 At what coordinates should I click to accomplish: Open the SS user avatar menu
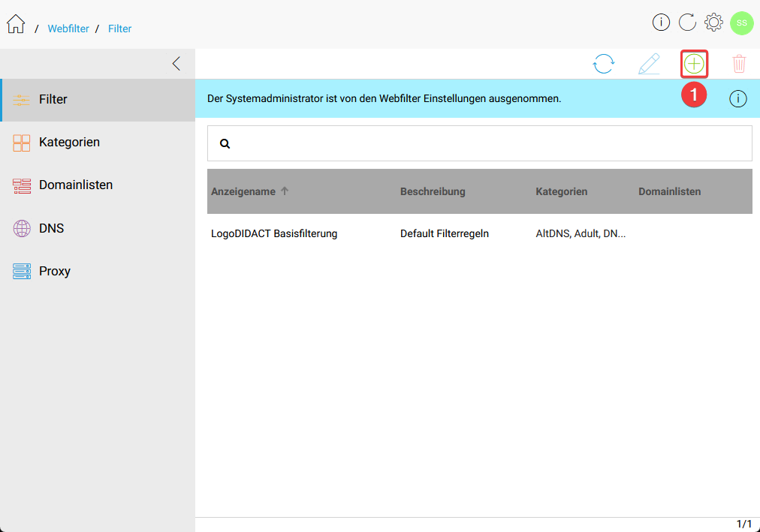tap(741, 23)
